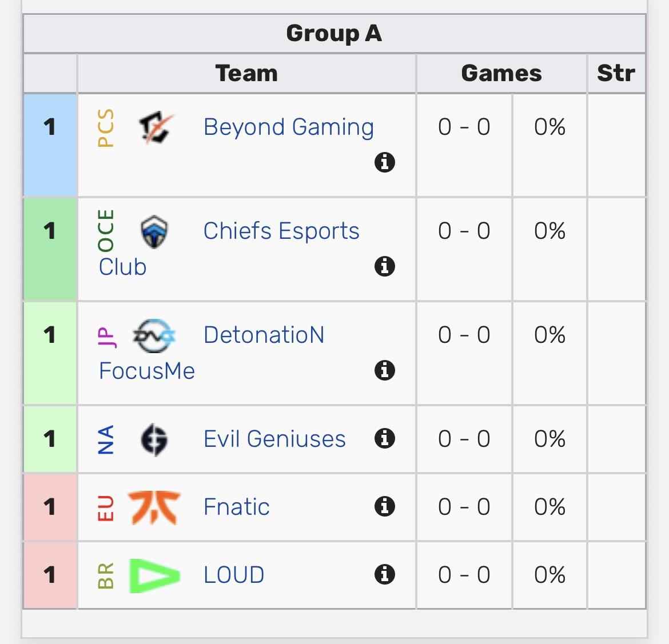Viewport: 669px width, 644px height.
Task: Open the Evil Geniuses team link
Action: coord(274,439)
